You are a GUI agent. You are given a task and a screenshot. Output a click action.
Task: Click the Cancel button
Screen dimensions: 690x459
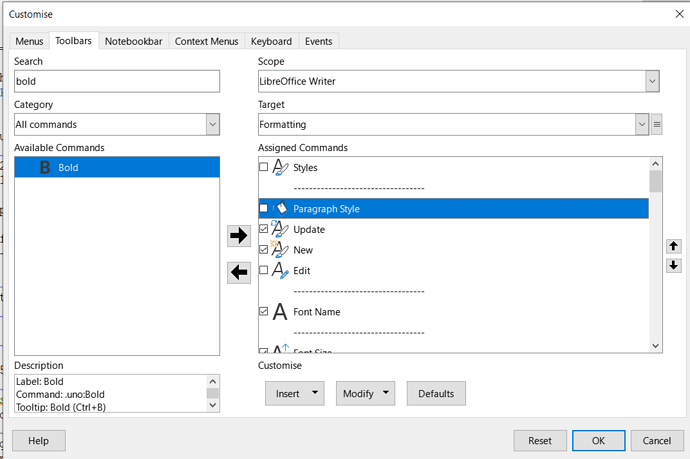[x=657, y=441]
